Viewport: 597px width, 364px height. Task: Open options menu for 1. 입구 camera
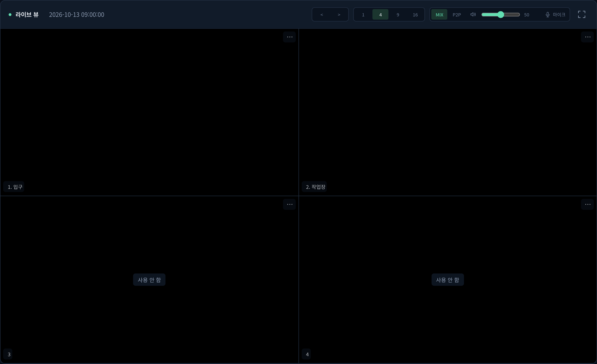click(289, 37)
